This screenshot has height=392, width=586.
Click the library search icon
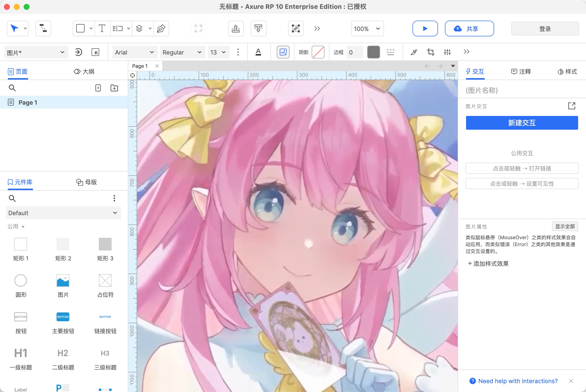click(12, 198)
